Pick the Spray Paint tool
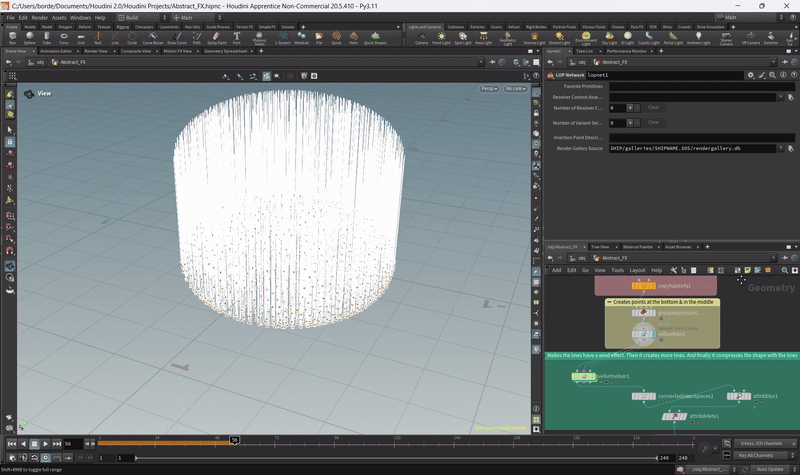Image resolution: width=800 pixels, height=475 pixels. point(216,38)
